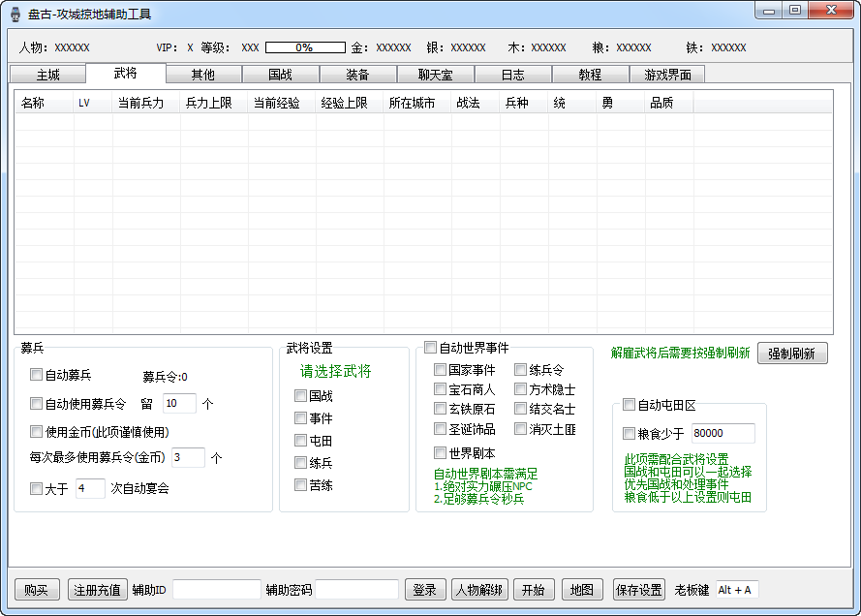
Task: Enable the 自动募兵 checkbox
Action: [x=34, y=373]
